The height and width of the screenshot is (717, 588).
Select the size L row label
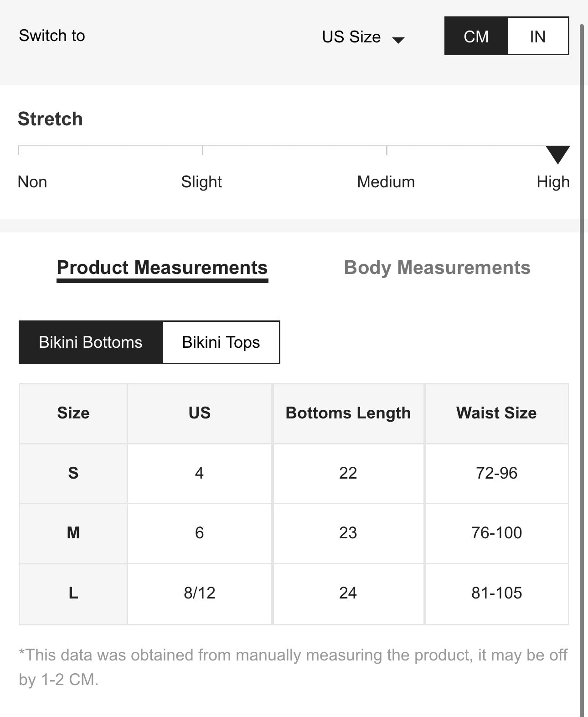pos(73,593)
